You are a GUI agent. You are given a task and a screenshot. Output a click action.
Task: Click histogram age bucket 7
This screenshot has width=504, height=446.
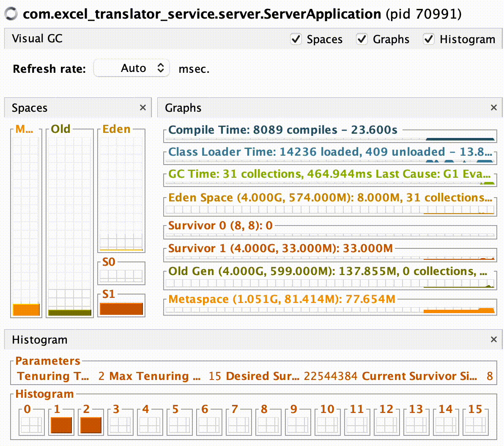pos(238,422)
